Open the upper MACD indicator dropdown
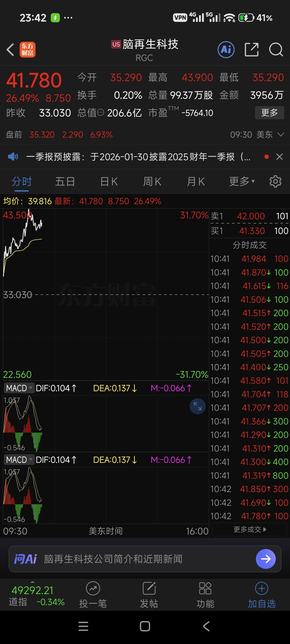This screenshot has width=290, height=644. click(19, 388)
